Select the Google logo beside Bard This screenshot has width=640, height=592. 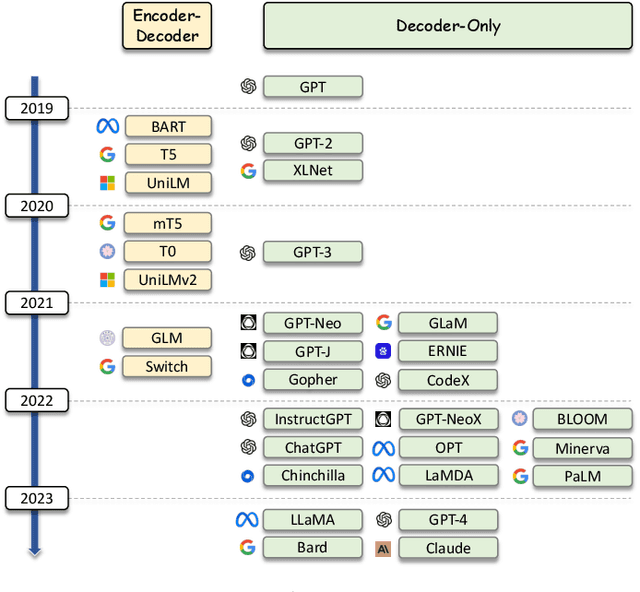pyautogui.click(x=248, y=548)
